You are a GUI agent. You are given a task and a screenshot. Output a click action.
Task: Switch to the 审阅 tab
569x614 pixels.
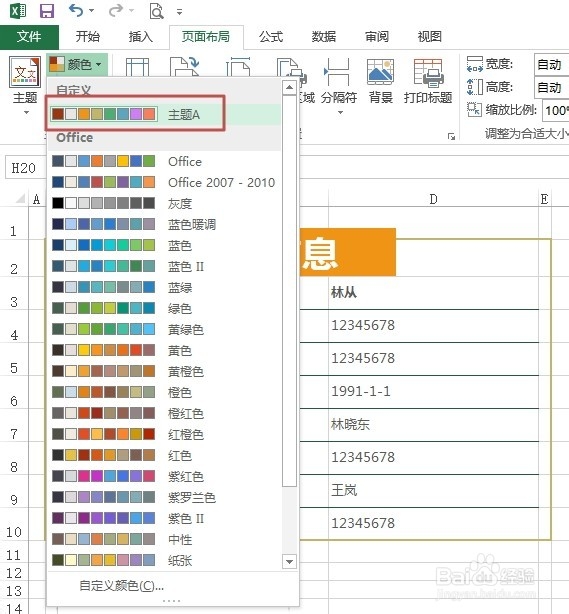tap(377, 37)
